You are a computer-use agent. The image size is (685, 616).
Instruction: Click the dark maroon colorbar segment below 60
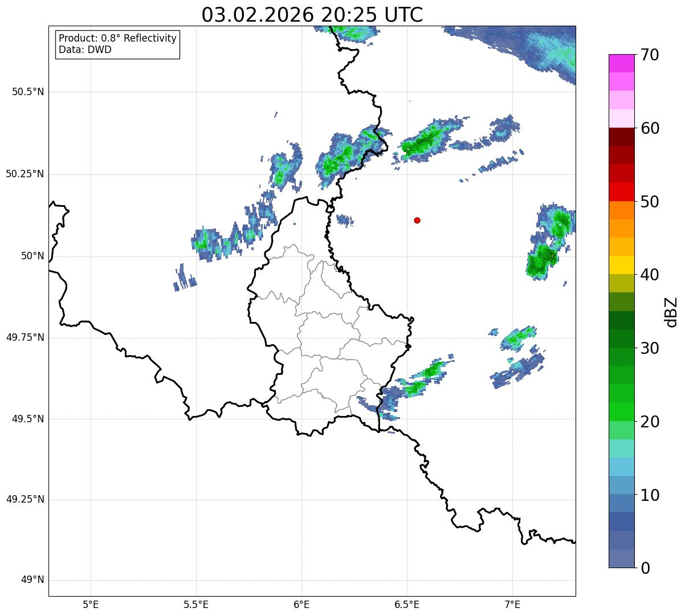[621, 137]
